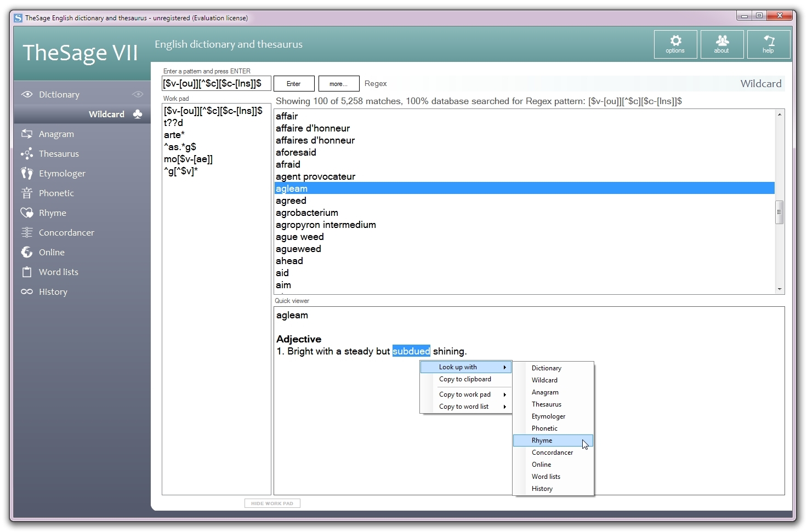Open the options gear button

coord(675,44)
